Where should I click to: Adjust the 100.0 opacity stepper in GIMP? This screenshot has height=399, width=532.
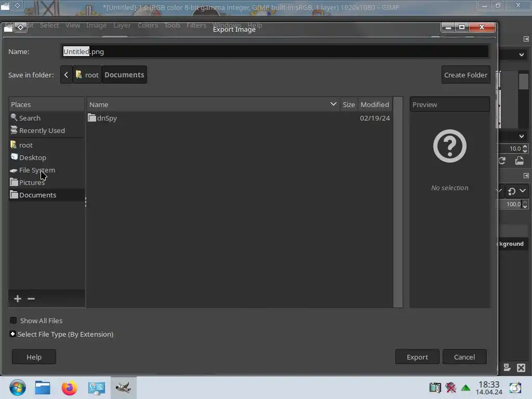click(x=525, y=204)
